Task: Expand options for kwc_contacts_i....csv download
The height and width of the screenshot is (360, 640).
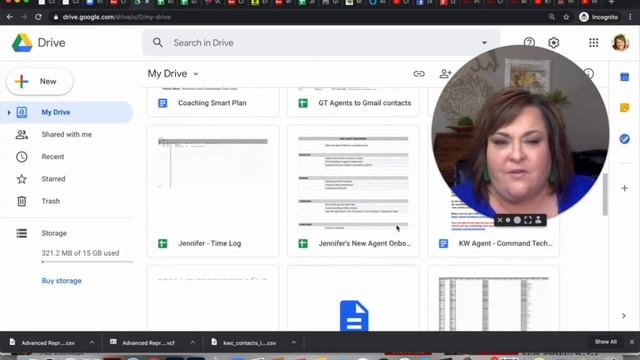Action: (x=293, y=342)
